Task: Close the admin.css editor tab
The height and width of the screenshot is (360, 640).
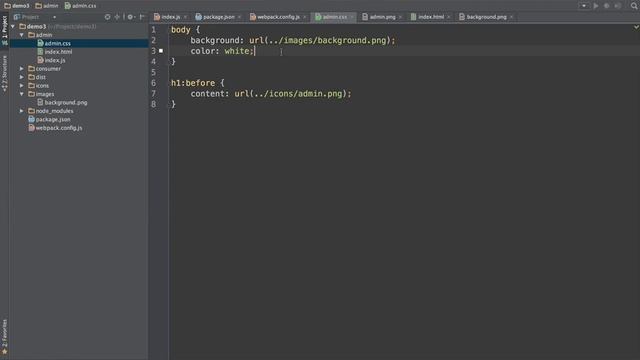Action: pos(351,17)
